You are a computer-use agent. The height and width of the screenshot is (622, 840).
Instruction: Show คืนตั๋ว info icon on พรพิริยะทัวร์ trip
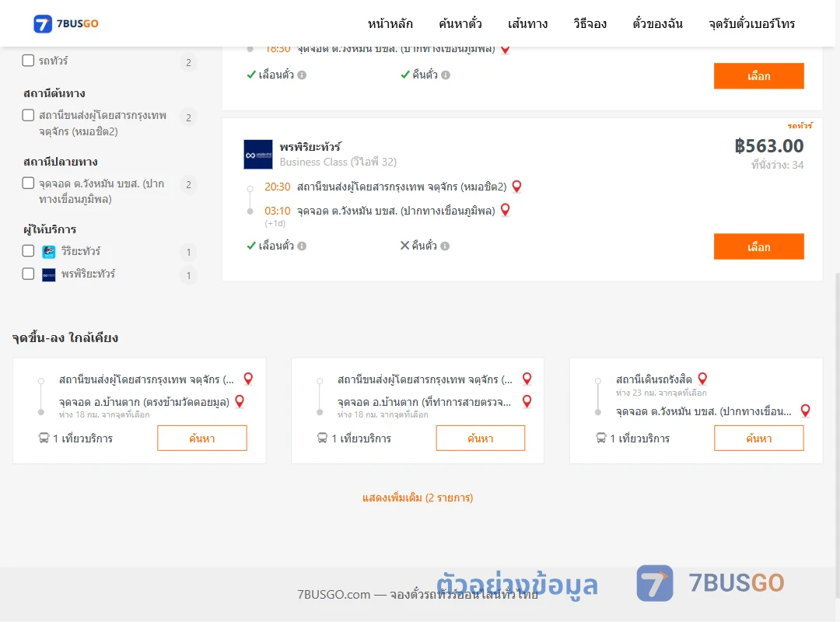pos(445,246)
